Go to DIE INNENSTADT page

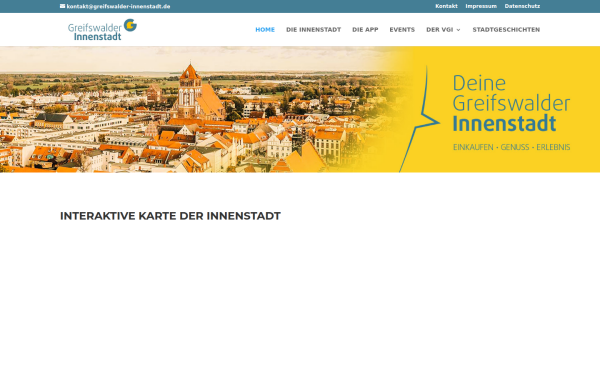pos(313,29)
